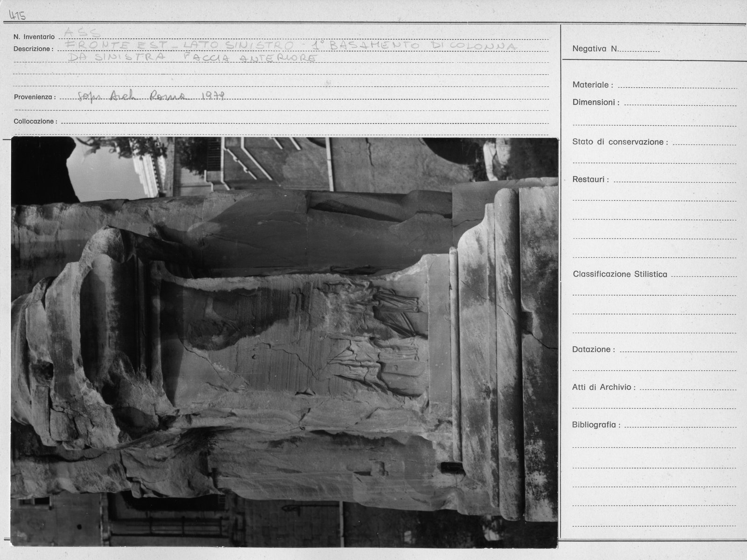Click the 'Materiale :' label

[592, 85]
